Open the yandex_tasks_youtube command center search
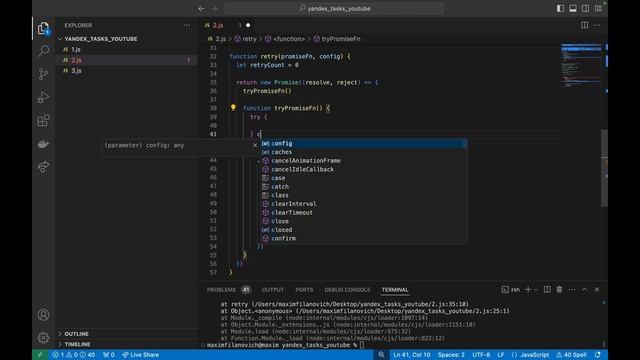The height and width of the screenshot is (360, 640). 334,9
